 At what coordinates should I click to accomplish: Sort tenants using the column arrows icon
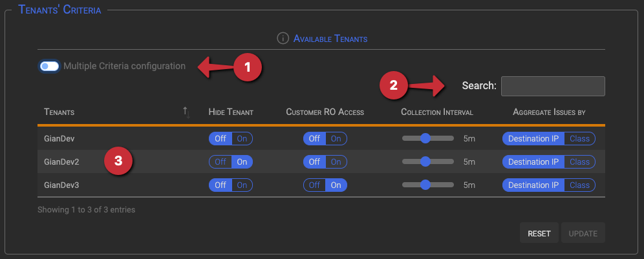(x=187, y=112)
